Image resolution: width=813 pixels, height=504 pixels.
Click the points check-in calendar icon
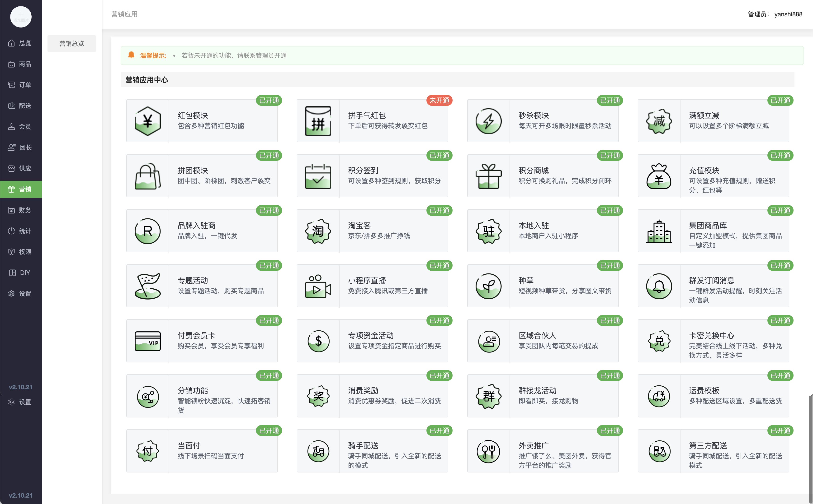tap(318, 176)
